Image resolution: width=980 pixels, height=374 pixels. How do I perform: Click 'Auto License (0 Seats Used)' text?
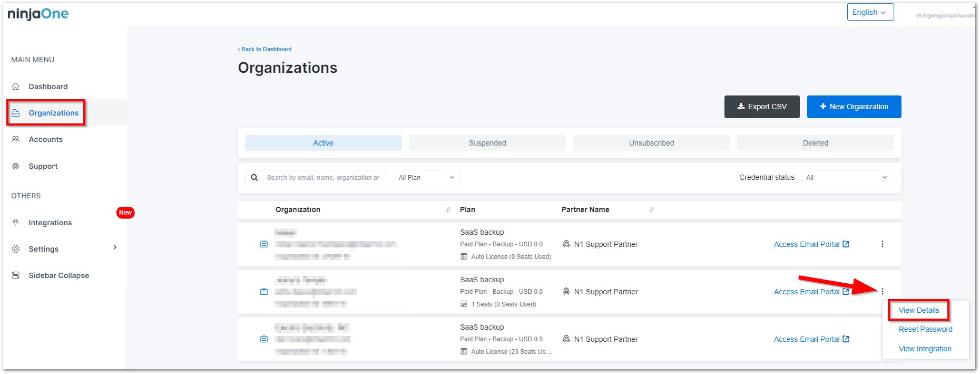pyautogui.click(x=511, y=257)
